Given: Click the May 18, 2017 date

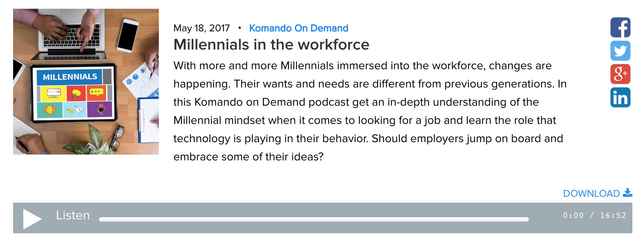Looking at the screenshot, I should pyautogui.click(x=202, y=28).
